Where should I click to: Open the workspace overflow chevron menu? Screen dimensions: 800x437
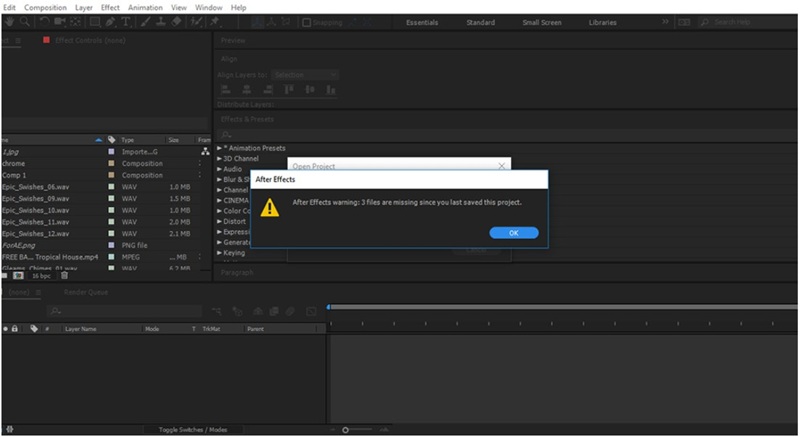click(x=665, y=21)
